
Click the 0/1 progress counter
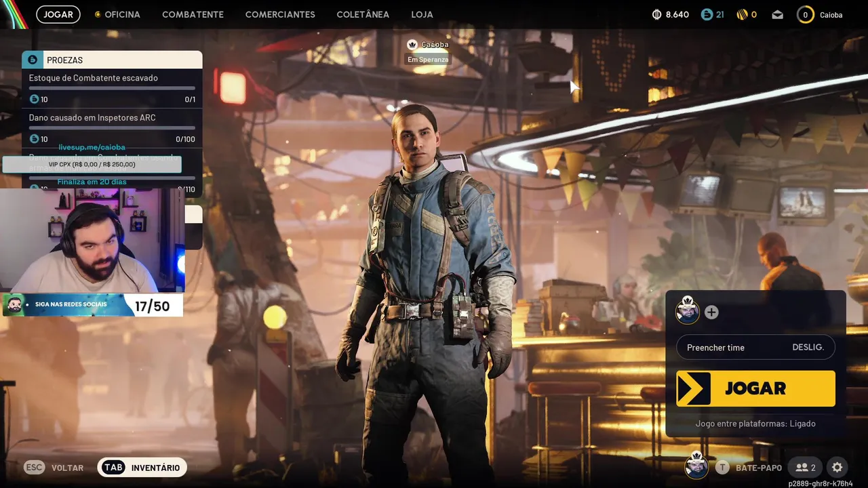click(190, 100)
